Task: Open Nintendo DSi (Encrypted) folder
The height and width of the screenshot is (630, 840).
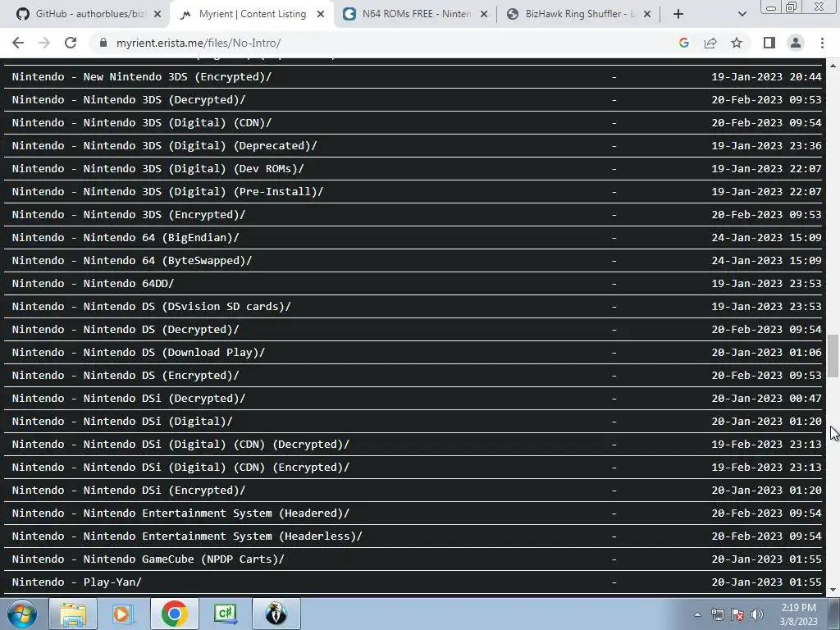Action: (x=129, y=491)
